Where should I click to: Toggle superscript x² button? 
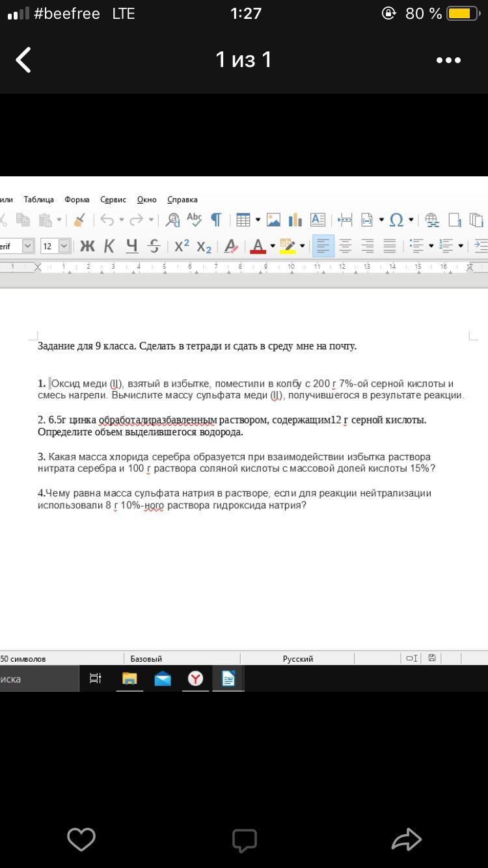click(x=182, y=246)
